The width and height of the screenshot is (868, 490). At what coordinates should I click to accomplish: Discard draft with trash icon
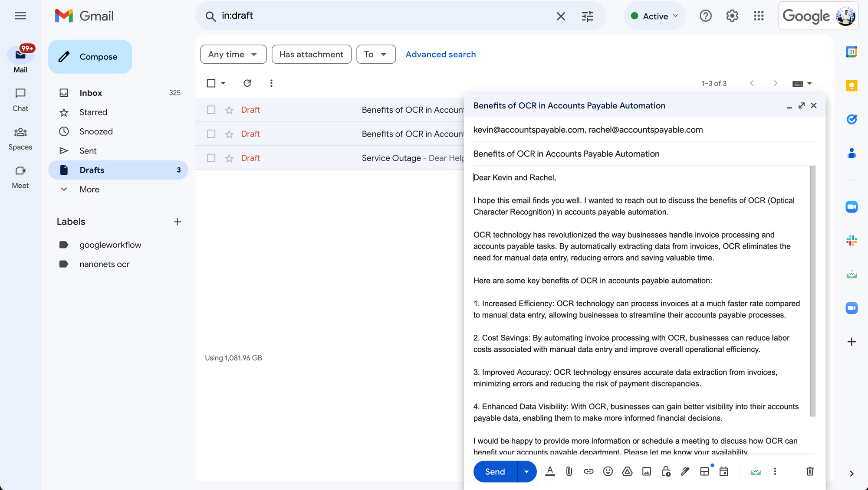click(809, 471)
